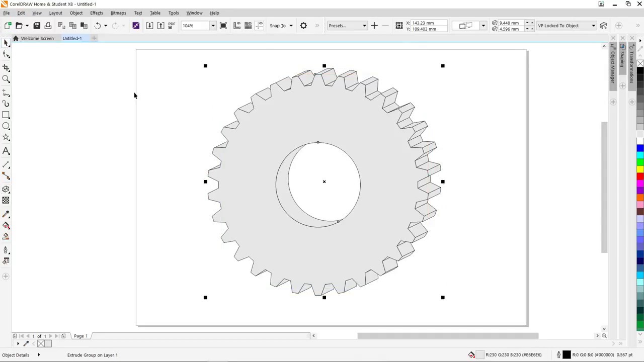
Task: Open the Undo history dropdown arrow
Action: pos(106,26)
